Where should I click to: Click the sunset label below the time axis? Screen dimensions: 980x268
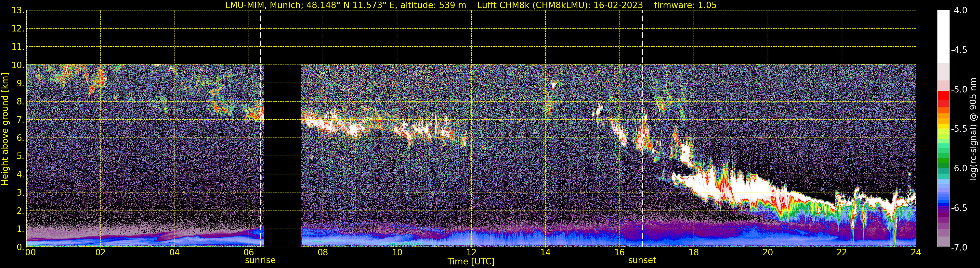(642, 261)
